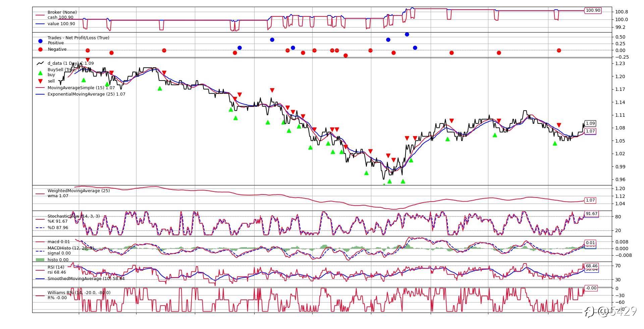The image size is (644, 329).
Task: Click the 91.67 stochastic value tag
Action: pos(591,214)
